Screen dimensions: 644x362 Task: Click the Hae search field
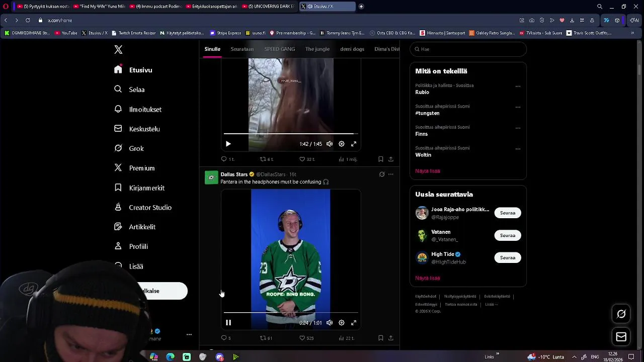pyautogui.click(x=468, y=49)
